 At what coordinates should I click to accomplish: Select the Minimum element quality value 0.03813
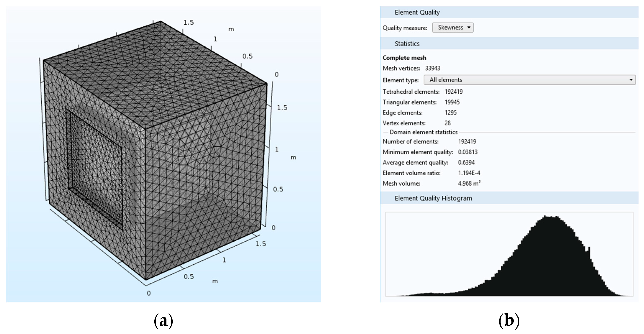coord(468,152)
